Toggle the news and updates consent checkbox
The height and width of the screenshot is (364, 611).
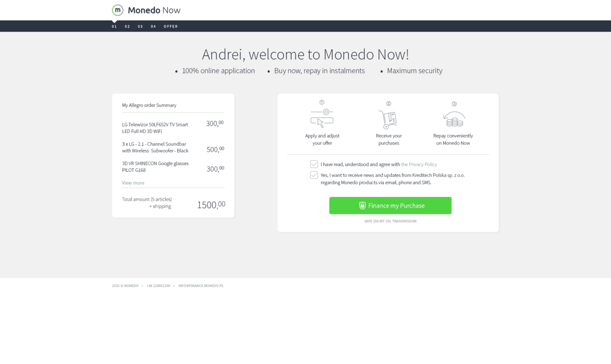pos(314,175)
